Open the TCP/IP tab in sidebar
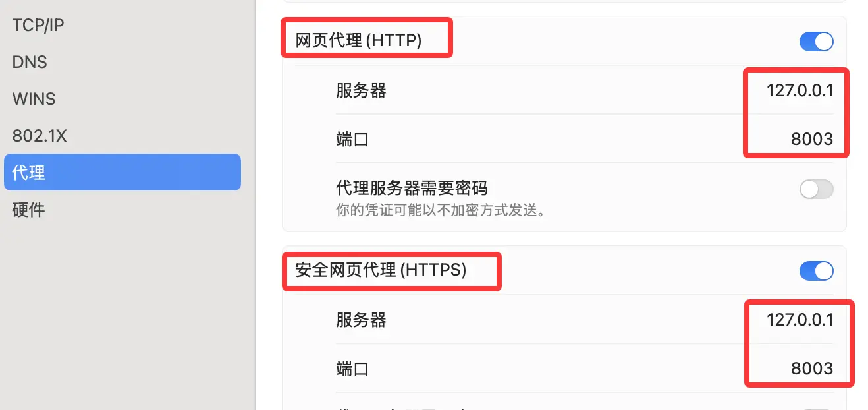868x410 pixels. 38,26
